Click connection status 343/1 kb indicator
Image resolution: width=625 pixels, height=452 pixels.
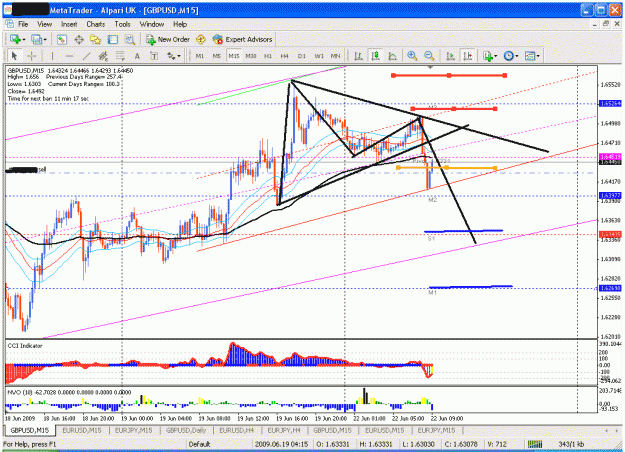point(569,444)
